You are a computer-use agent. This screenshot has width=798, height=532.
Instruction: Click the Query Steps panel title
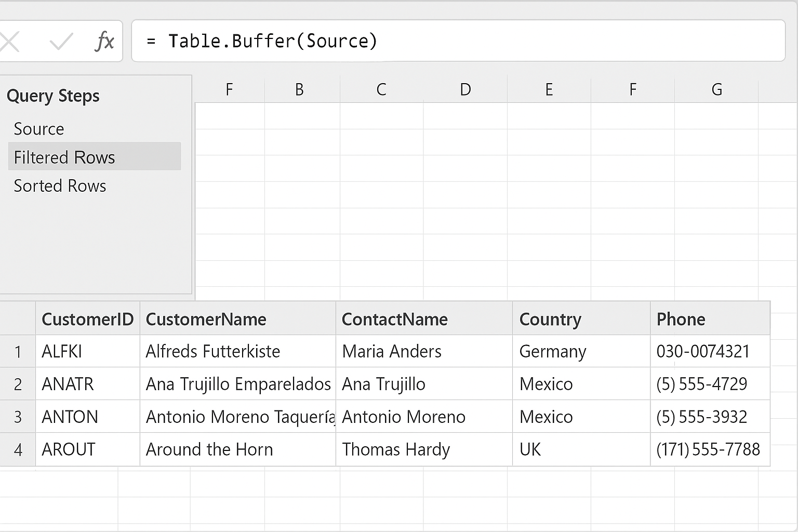tap(53, 96)
